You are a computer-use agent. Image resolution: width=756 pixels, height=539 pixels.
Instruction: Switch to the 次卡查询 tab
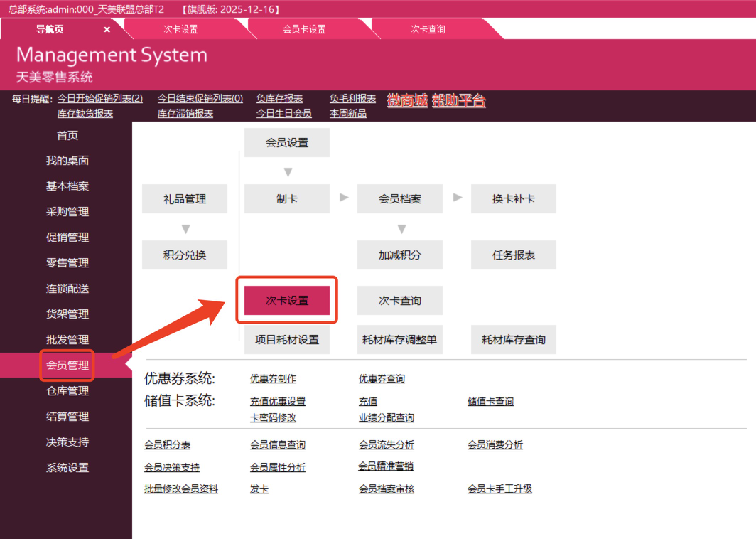tap(428, 30)
